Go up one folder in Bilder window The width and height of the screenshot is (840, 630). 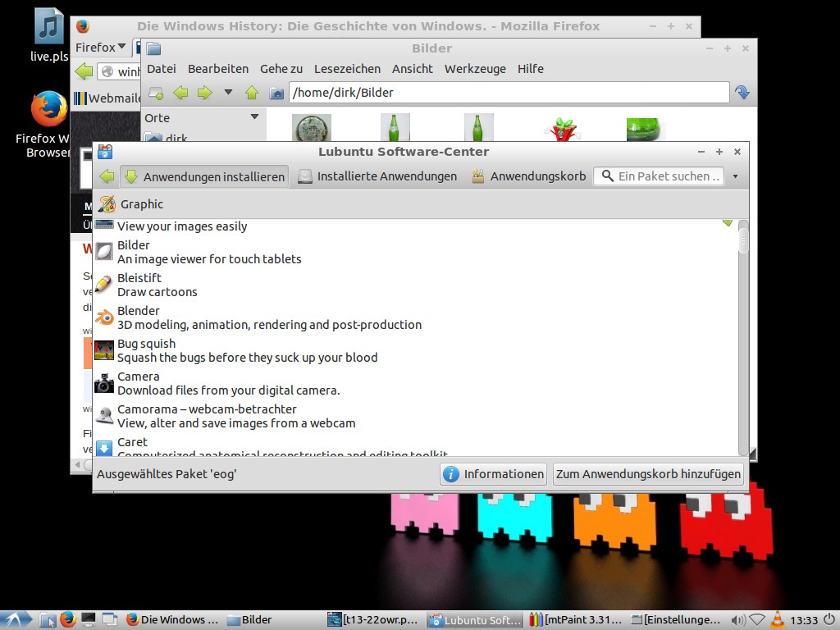(x=252, y=93)
